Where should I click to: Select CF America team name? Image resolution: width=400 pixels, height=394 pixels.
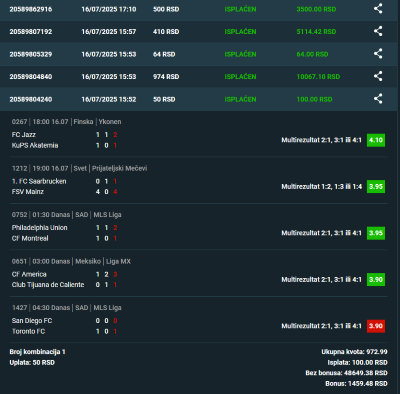tap(29, 274)
